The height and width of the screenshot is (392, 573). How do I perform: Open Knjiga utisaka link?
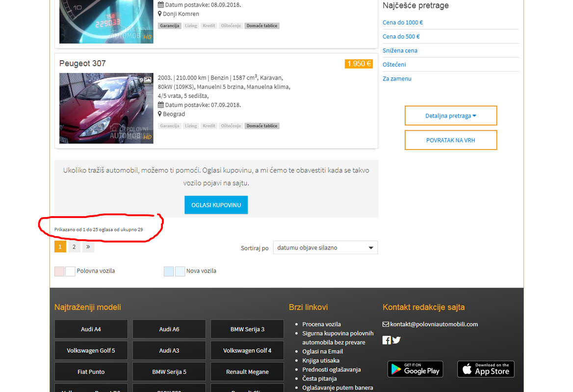[321, 361]
